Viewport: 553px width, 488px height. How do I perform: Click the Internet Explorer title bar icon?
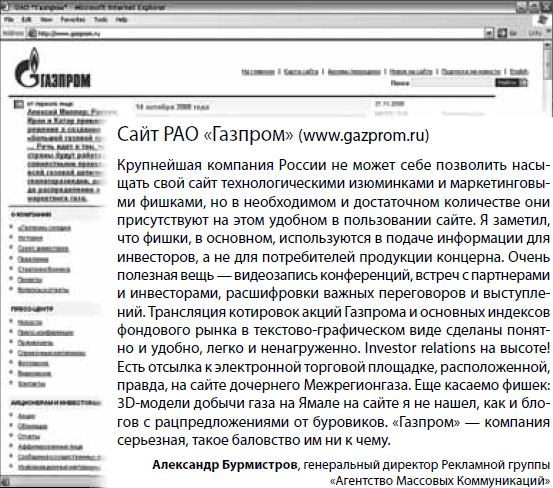tap(5, 7)
